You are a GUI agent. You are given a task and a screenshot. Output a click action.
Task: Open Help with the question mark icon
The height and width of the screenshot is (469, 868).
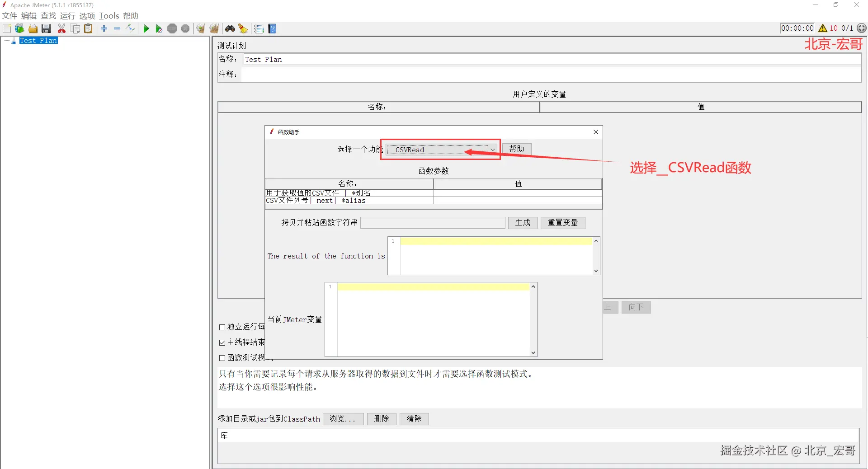[x=272, y=28]
